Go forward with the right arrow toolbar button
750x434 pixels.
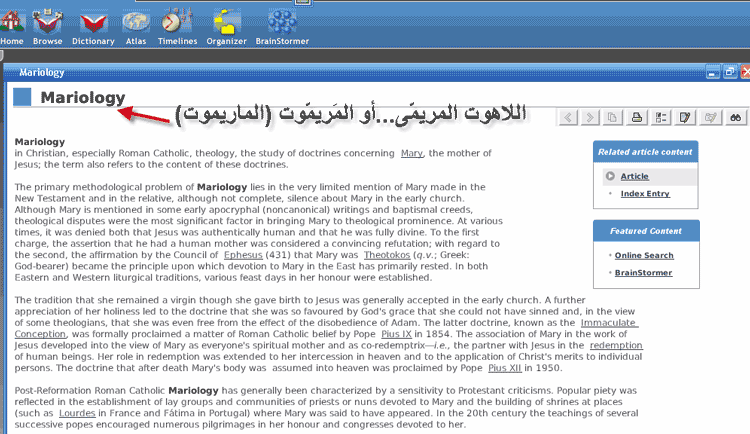click(590, 117)
